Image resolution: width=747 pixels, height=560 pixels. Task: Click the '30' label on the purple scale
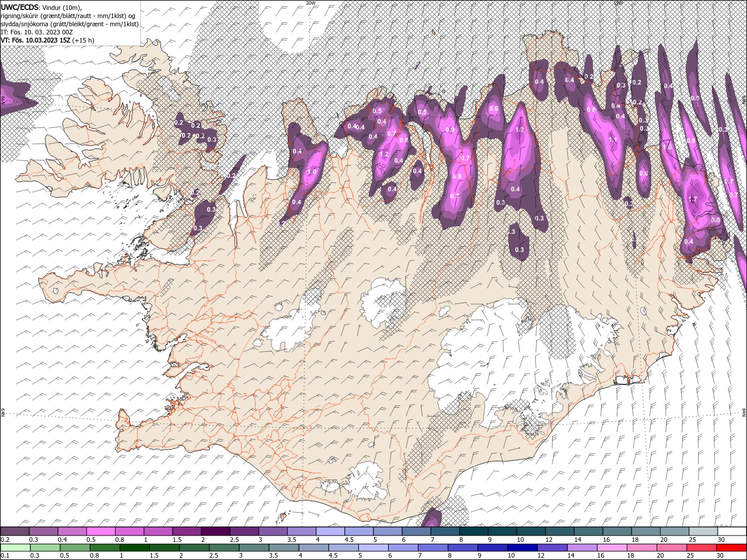tap(721, 540)
